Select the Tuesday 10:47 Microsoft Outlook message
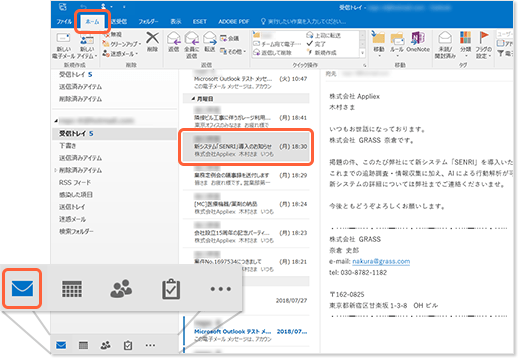This screenshot has width=518, height=360. coord(246,80)
